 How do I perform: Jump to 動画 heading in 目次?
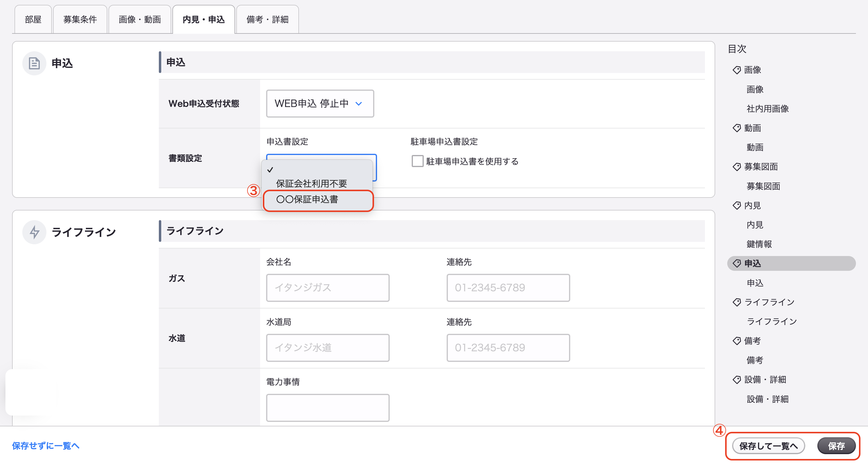[753, 128]
